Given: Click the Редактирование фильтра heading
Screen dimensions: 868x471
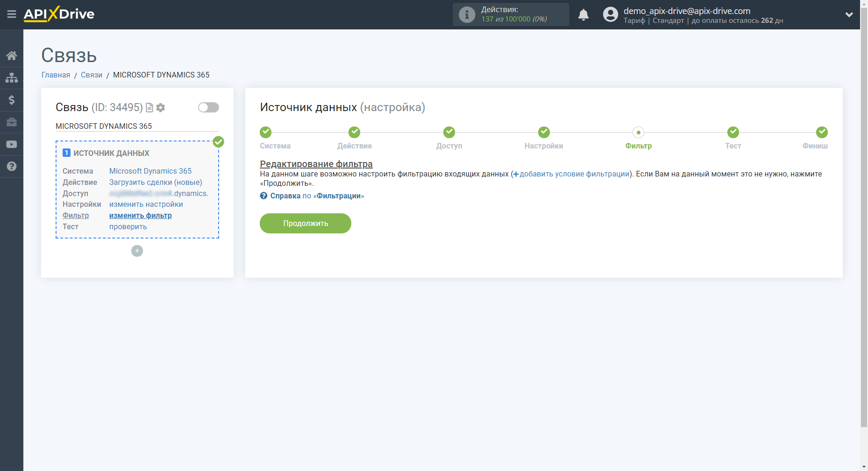Looking at the screenshot, I should [316, 164].
